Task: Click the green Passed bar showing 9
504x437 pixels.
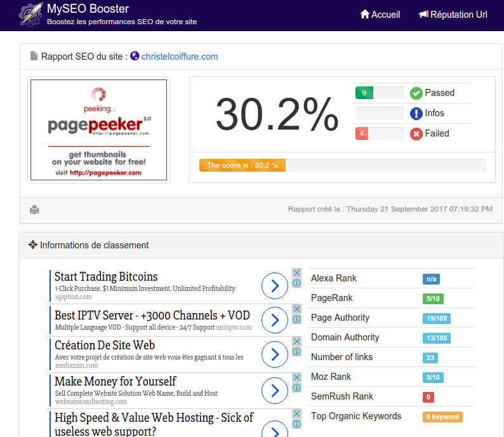Action: (364, 93)
